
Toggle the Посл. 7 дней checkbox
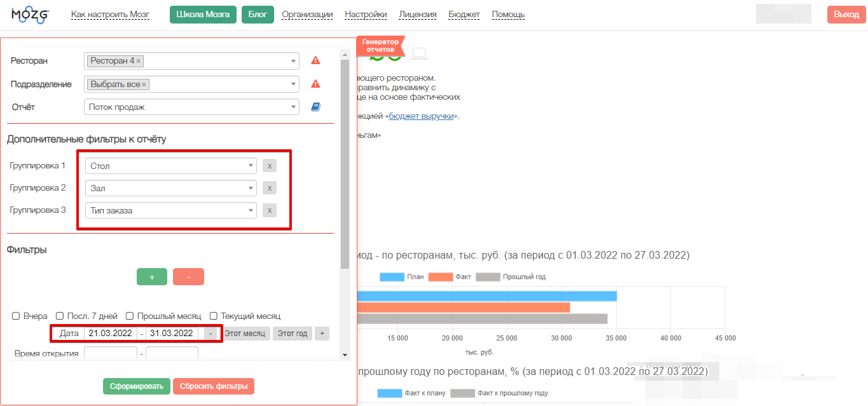click(60, 316)
